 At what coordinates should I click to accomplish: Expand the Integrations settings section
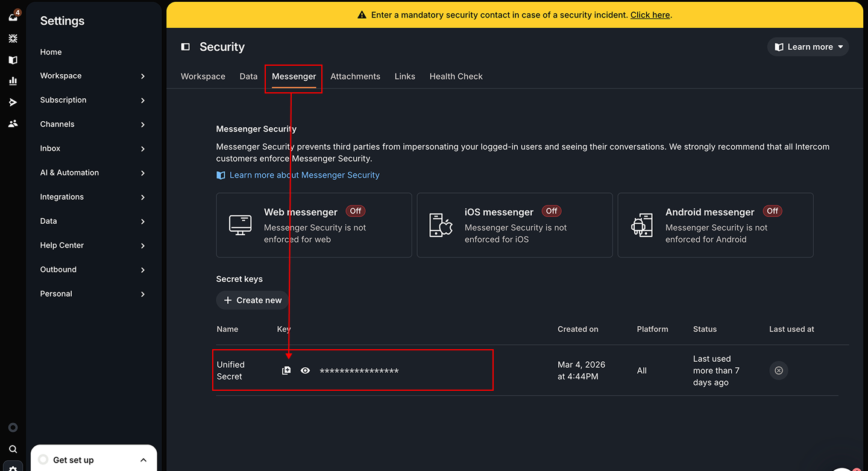(x=93, y=197)
